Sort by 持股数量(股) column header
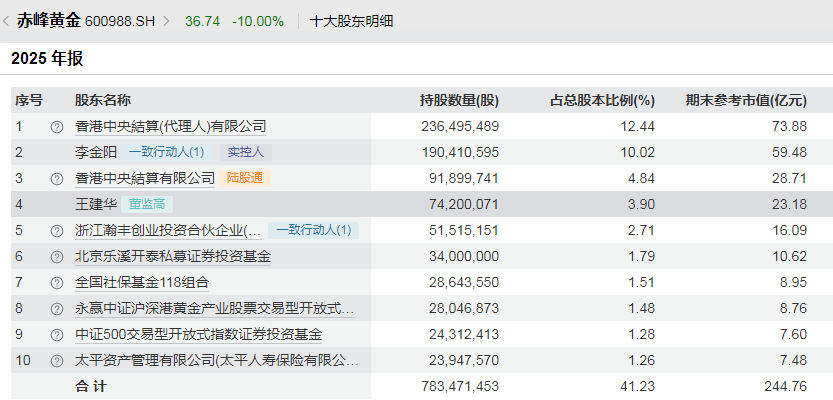Screen dimensions: 833x400 coord(459,100)
